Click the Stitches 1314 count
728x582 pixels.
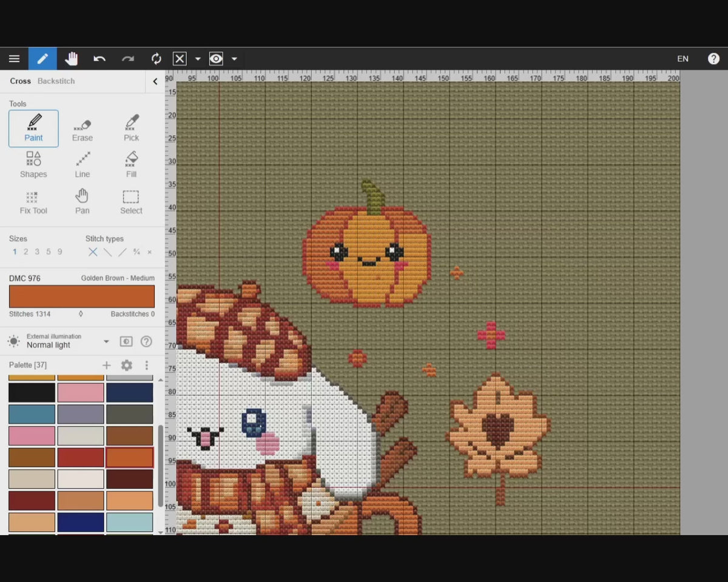pos(30,314)
